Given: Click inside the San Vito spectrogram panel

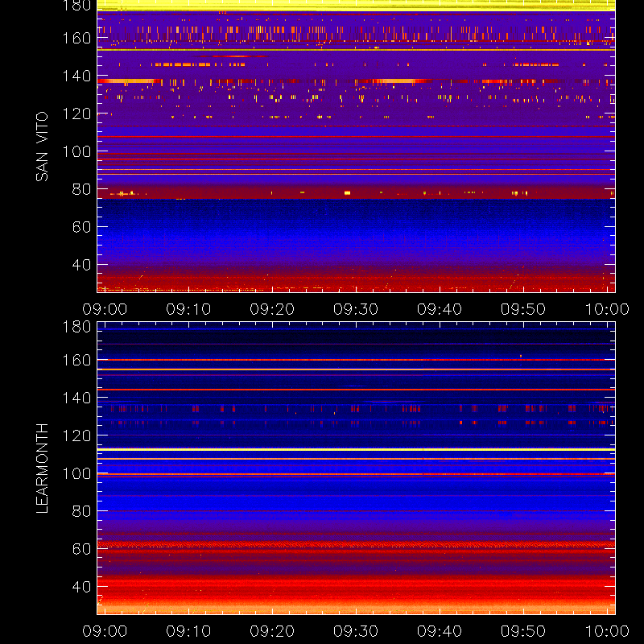Looking at the screenshot, I should coord(356,147).
